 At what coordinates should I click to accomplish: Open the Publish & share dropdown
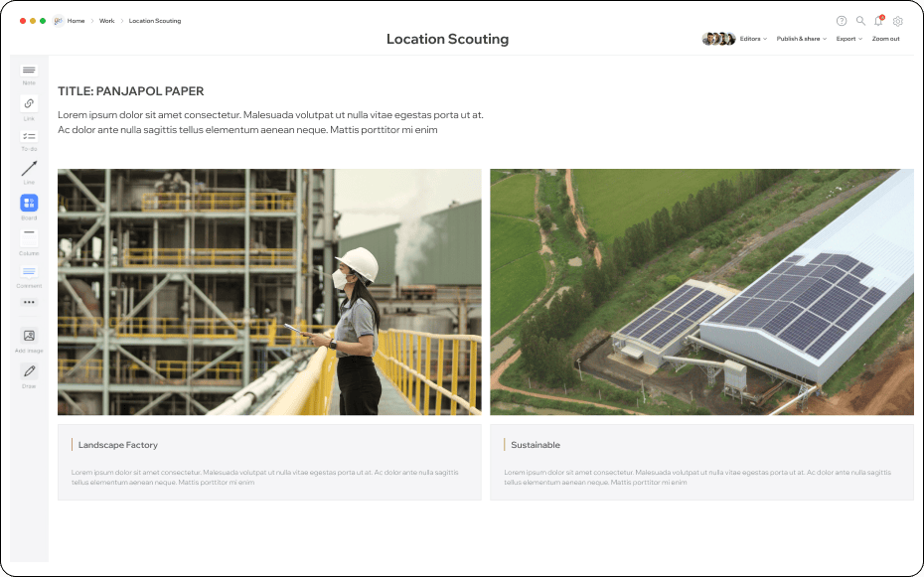point(802,39)
